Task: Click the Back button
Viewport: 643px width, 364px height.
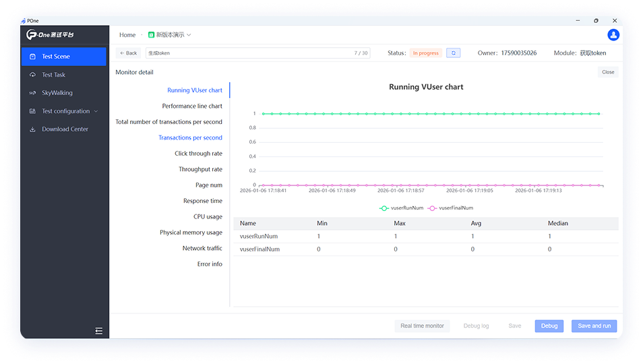Action: click(128, 53)
